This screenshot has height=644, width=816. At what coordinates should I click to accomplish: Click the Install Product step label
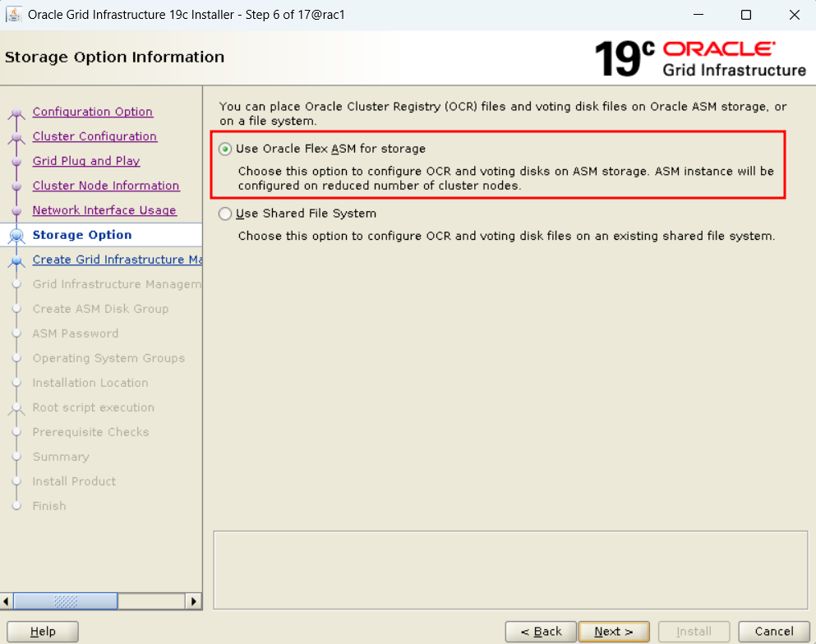coord(74,481)
